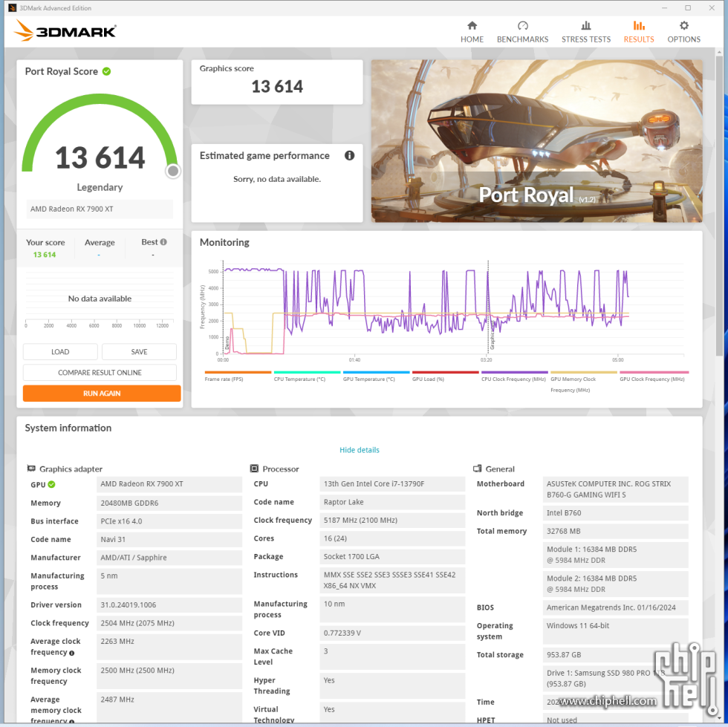
Task: Click the Bus interface value PCIe x16 4.0
Action: tap(169, 521)
